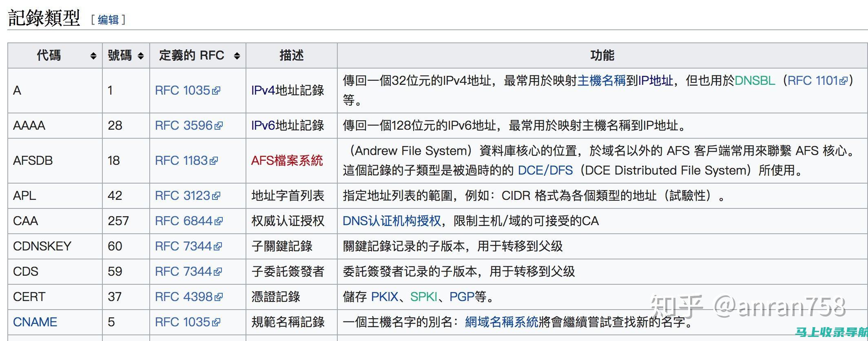Select the CDS code cell
The height and width of the screenshot is (341, 868).
pos(55,271)
